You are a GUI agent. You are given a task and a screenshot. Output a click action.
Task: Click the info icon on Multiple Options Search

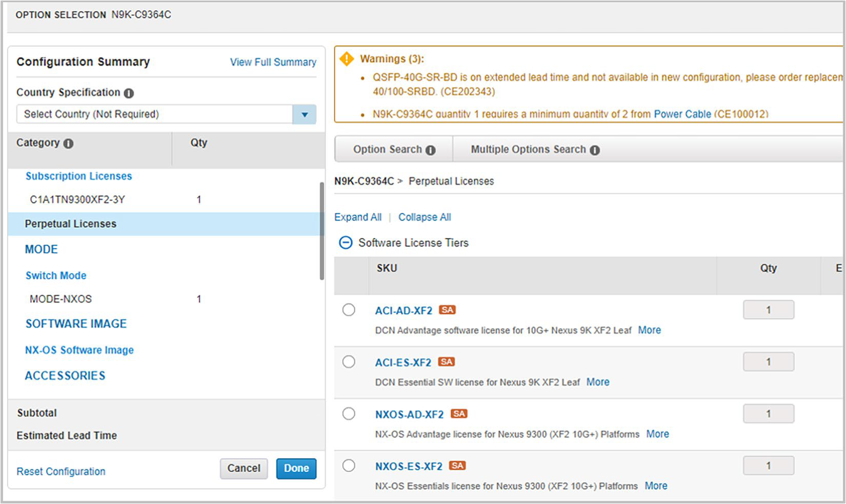pyautogui.click(x=595, y=150)
